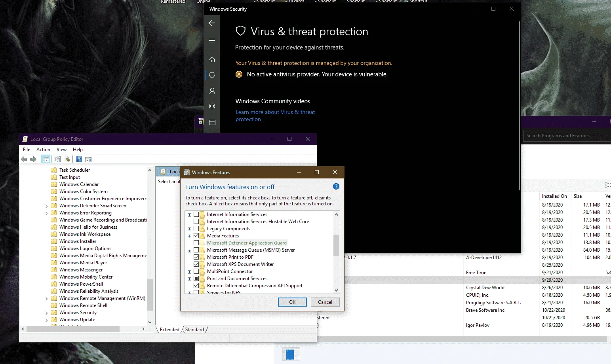Check the Legacy Components checkbox

(196, 229)
